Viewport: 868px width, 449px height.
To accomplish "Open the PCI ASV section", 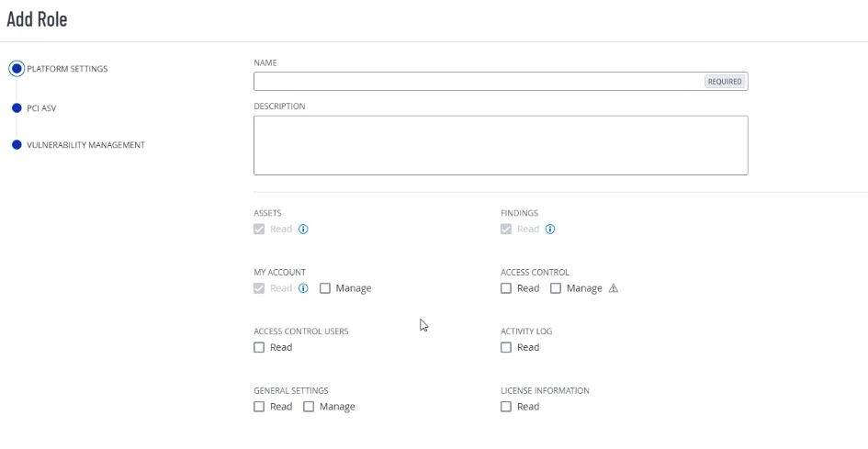I will pos(41,107).
